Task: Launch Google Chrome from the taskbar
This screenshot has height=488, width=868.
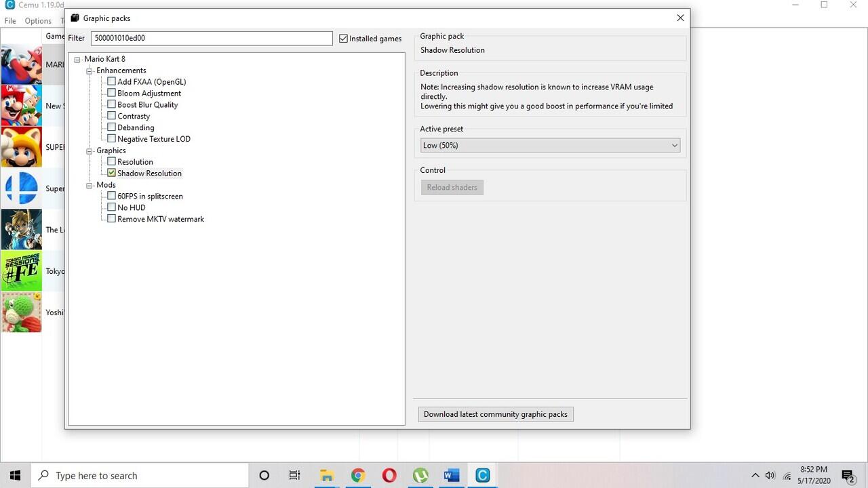Action: point(358,475)
